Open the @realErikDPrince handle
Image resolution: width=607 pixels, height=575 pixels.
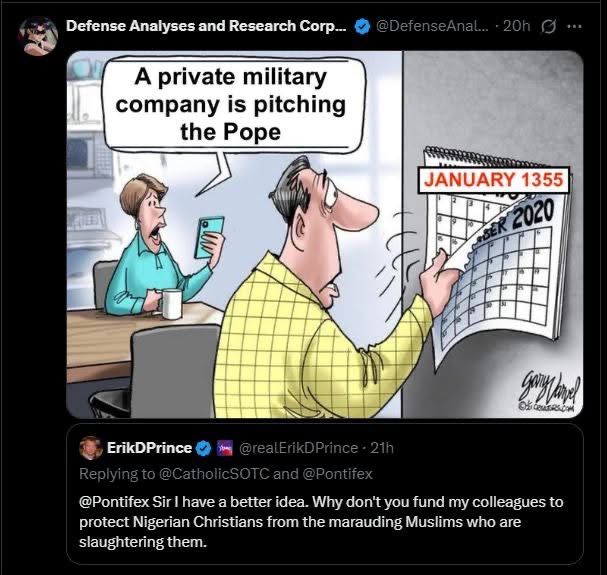coord(298,448)
